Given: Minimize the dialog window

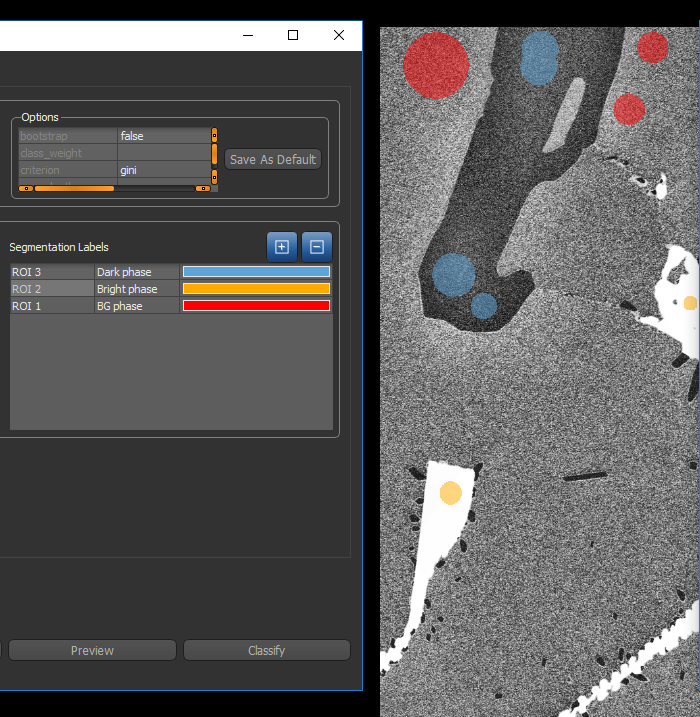Looking at the screenshot, I should (x=247, y=35).
